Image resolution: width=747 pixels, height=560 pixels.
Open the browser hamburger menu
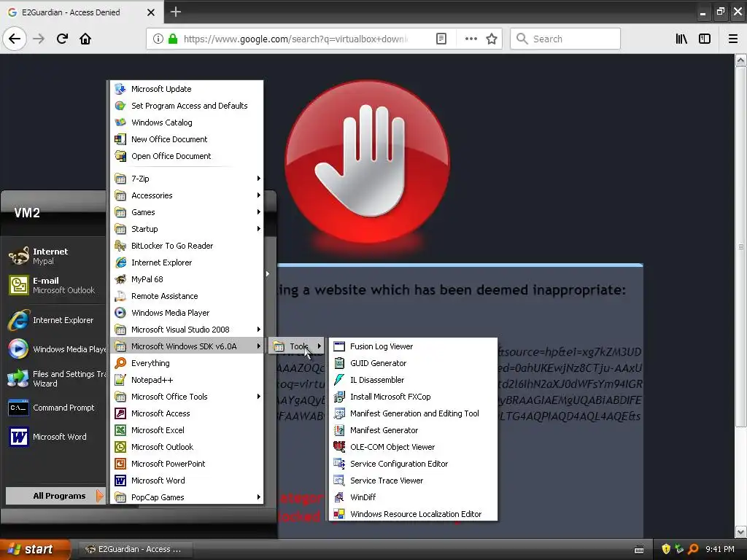click(x=732, y=39)
